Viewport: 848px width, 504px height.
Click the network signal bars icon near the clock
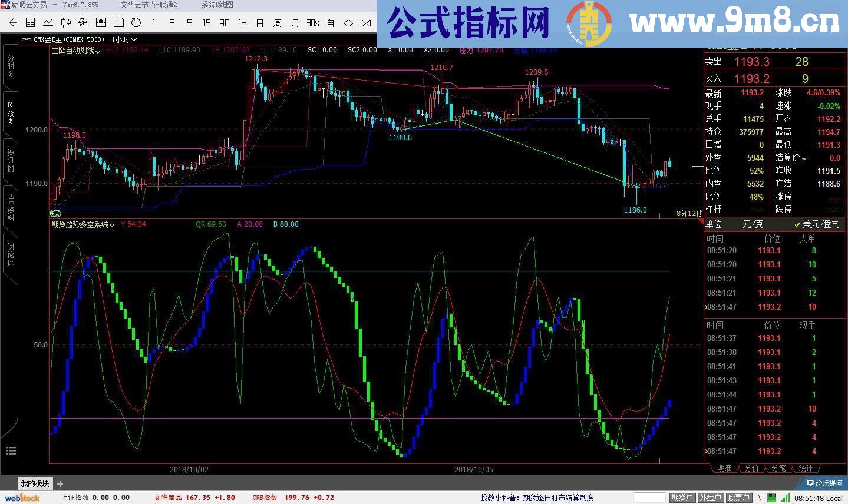coord(786,497)
